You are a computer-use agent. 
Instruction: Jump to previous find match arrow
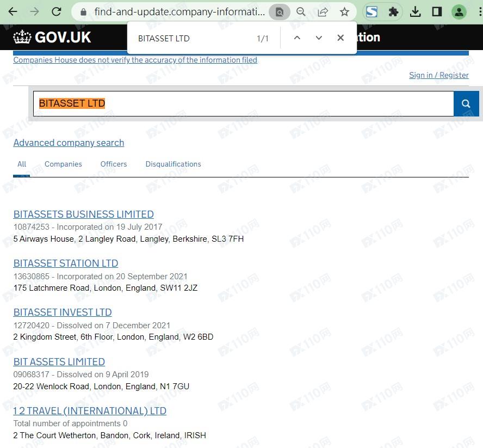[297, 38]
